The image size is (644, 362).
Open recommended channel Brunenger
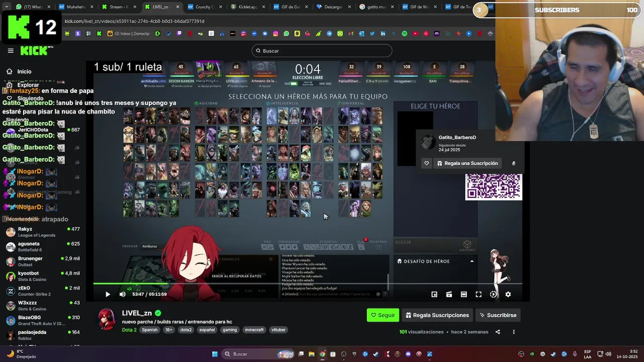43,261
